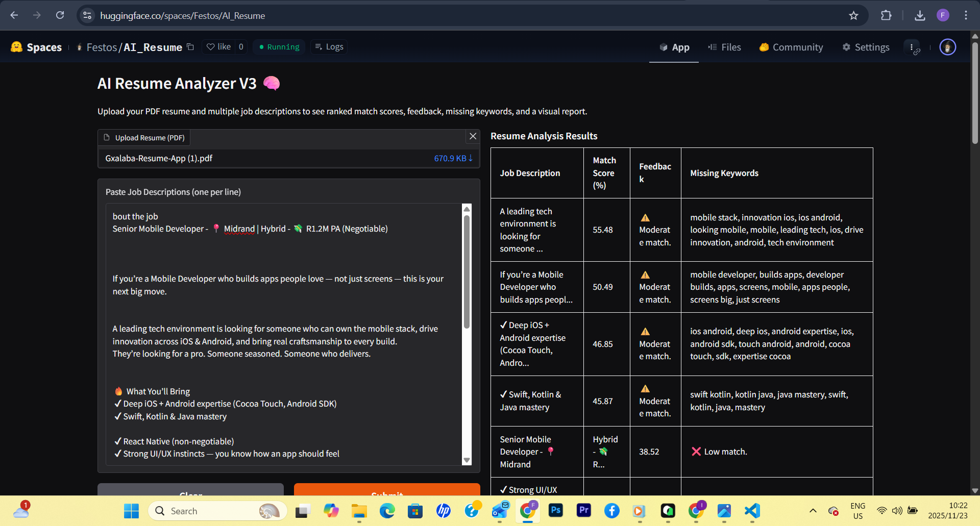Click the Windows taskbar search box
This screenshot has height=526, width=980.
[217, 511]
